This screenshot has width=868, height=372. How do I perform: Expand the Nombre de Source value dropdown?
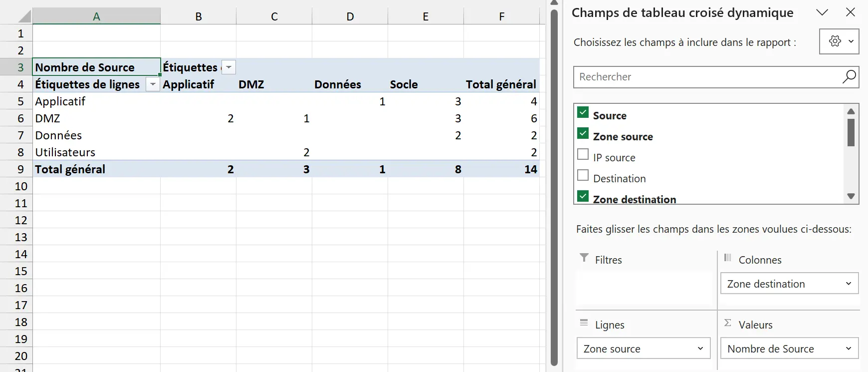(849, 349)
